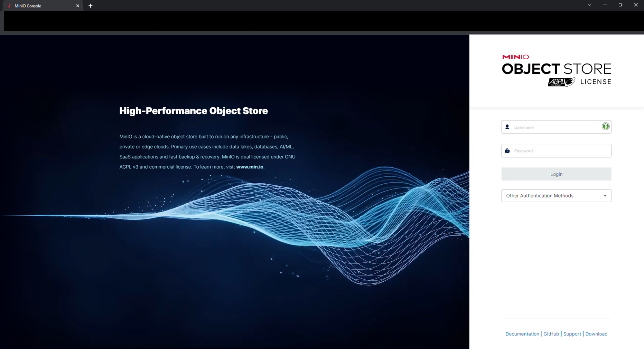Restore down the browser window
Image resolution: width=644 pixels, height=349 pixels.
[620, 5]
